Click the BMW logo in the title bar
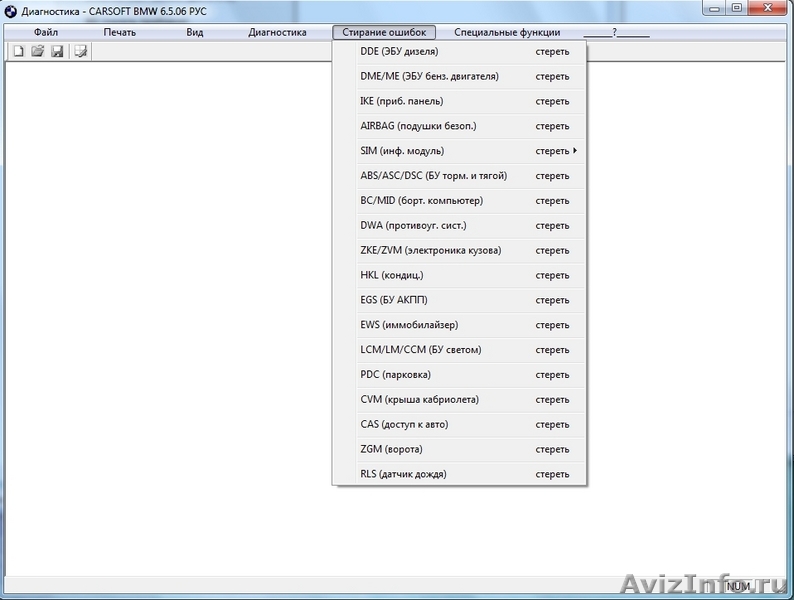The height and width of the screenshot is (600, 794). coord(10,11)
